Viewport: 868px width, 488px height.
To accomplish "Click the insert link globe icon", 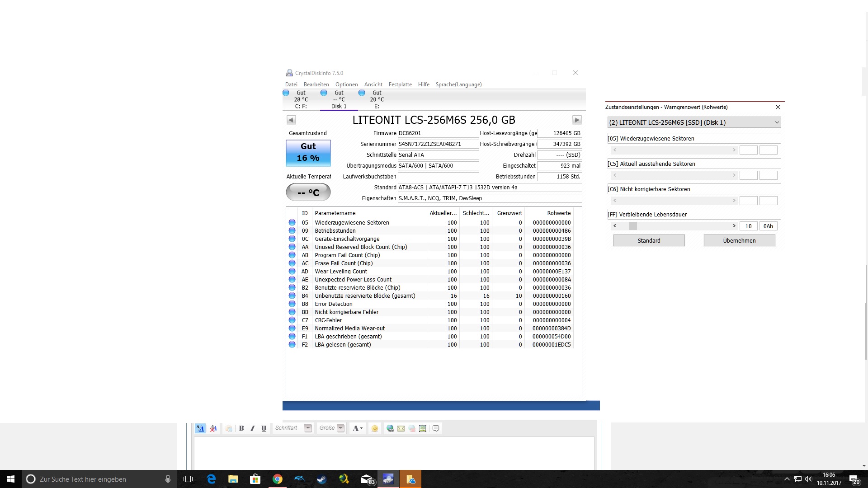I will coord(390,428).
